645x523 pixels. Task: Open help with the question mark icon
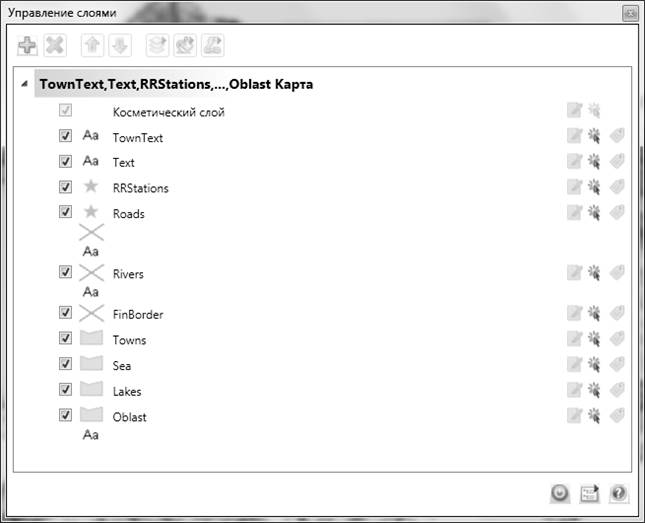pos(618,492)
